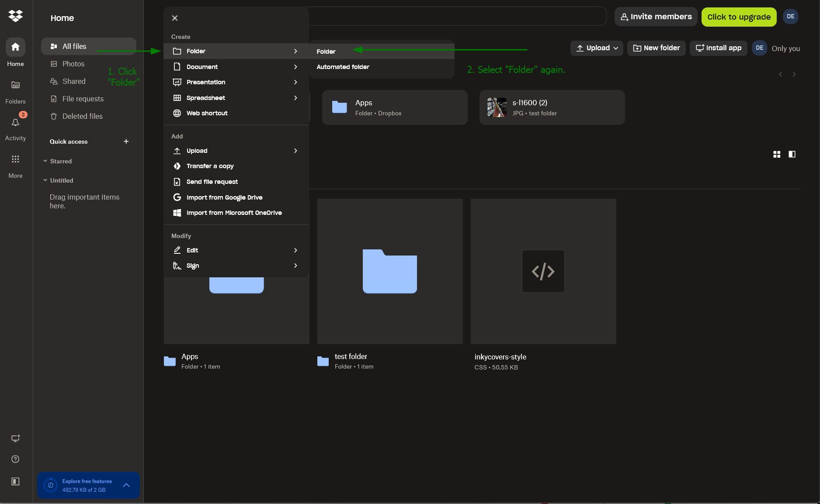
Task: Click Invite members button
Action: click(656, 17)
